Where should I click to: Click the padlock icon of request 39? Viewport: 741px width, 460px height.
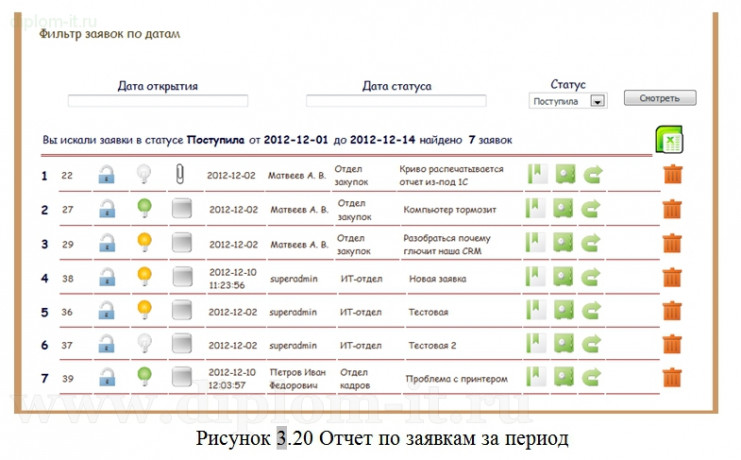coord(107,377)
